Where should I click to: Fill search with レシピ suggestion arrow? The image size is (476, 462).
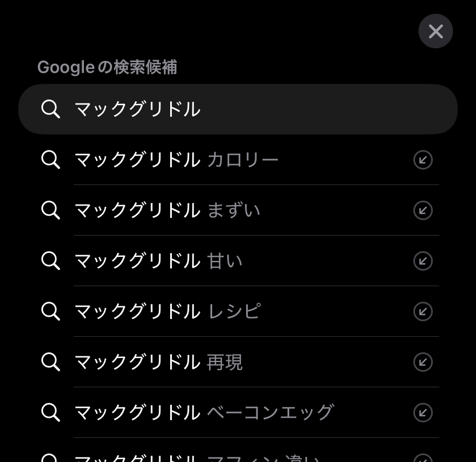click(x=423, y=311)
